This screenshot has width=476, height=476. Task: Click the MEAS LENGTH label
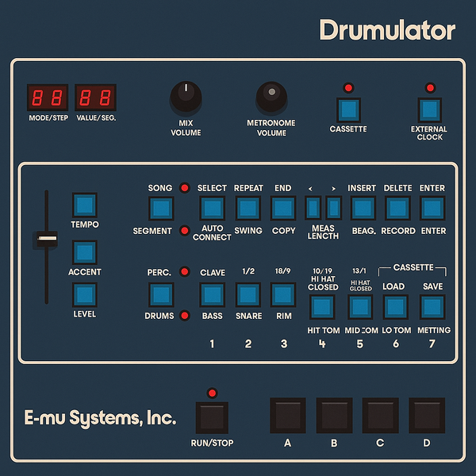[x=323, y=232]
